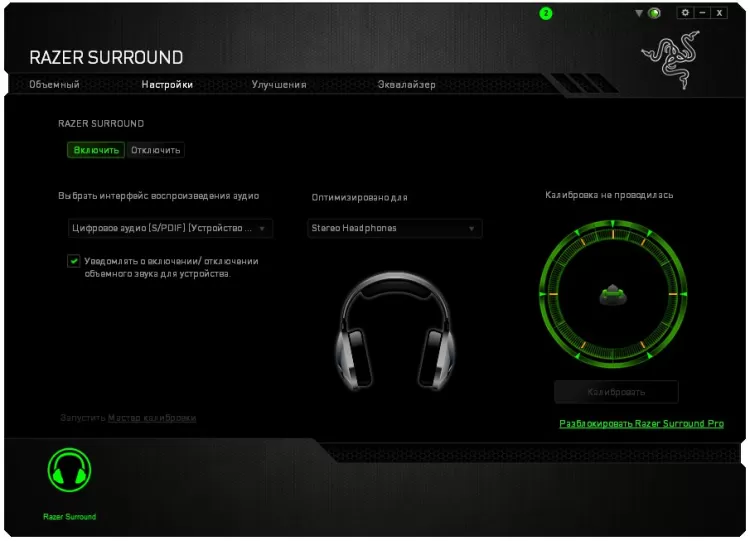The width and height of the screenshot is (750, 541).
Task: Click the Выбрать интерфейс воспроизведения аудио label
Action: (x=159, y=196)
